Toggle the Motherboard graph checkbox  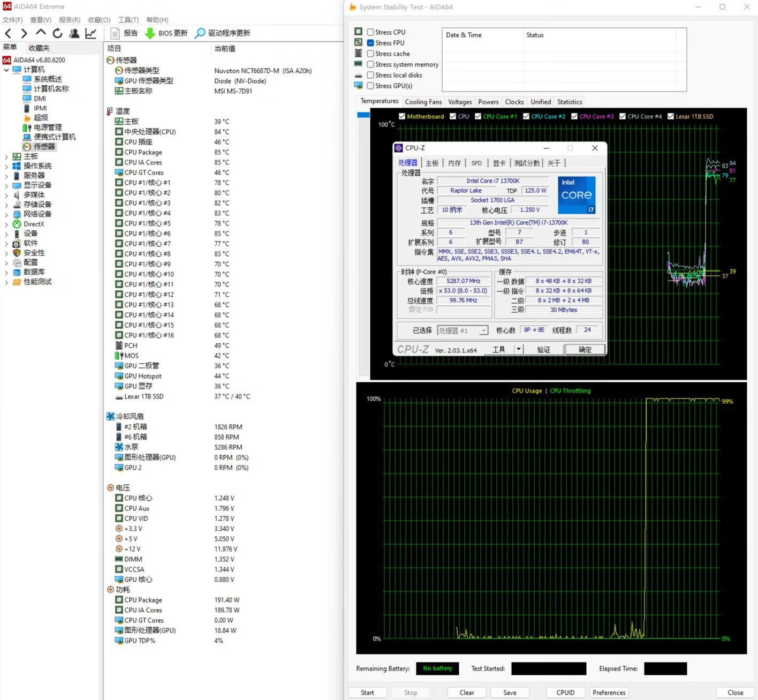[402, 116]
